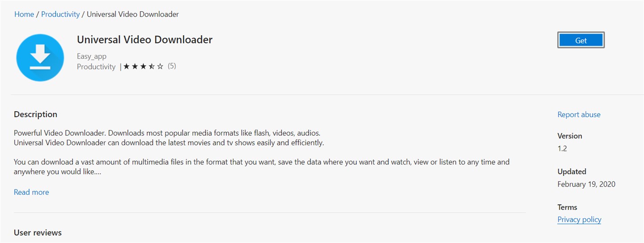Viewport: 644px width, 243px height.
Task: Click the blue download arrow app icon
Action: coord(40,58)
